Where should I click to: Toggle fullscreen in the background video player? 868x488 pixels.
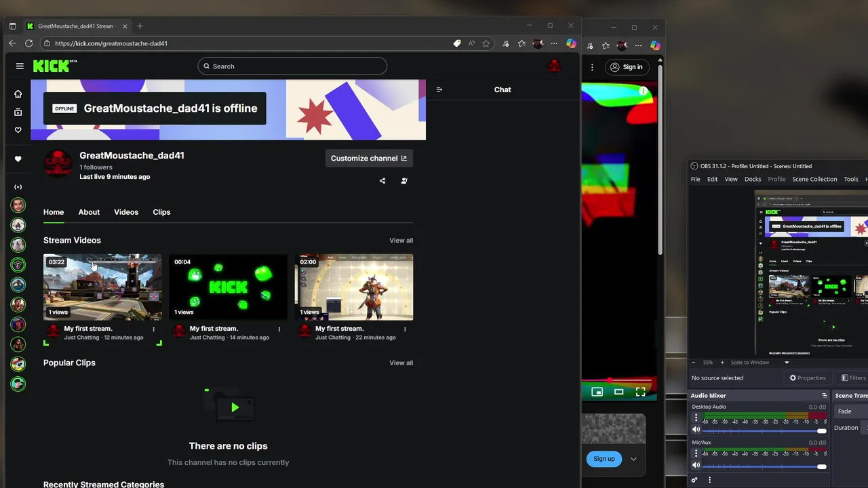tap(640, 392)
